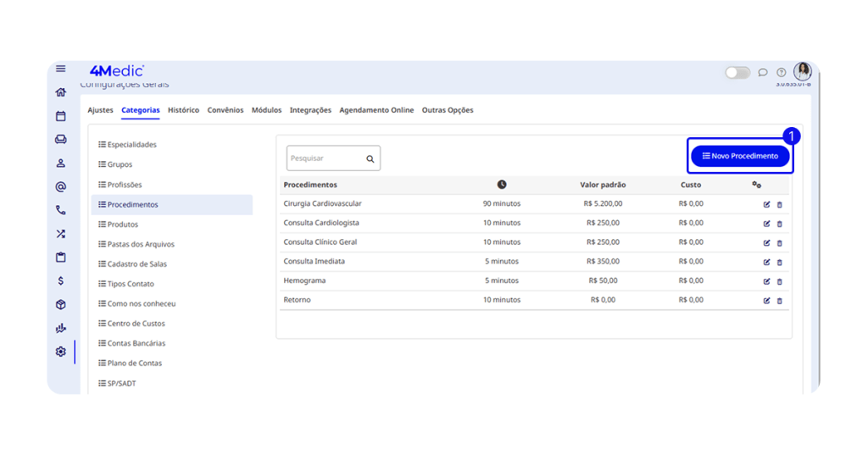Open the chat bubble icon in header
868x455 pixels.
pos(763,73)
